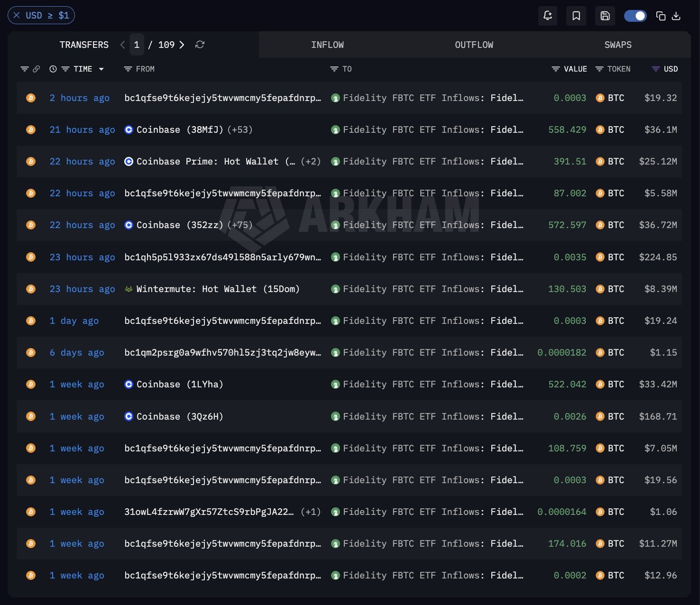Click the value 558.429
This screenshot has width=700, height=605.
coord(567,129)
